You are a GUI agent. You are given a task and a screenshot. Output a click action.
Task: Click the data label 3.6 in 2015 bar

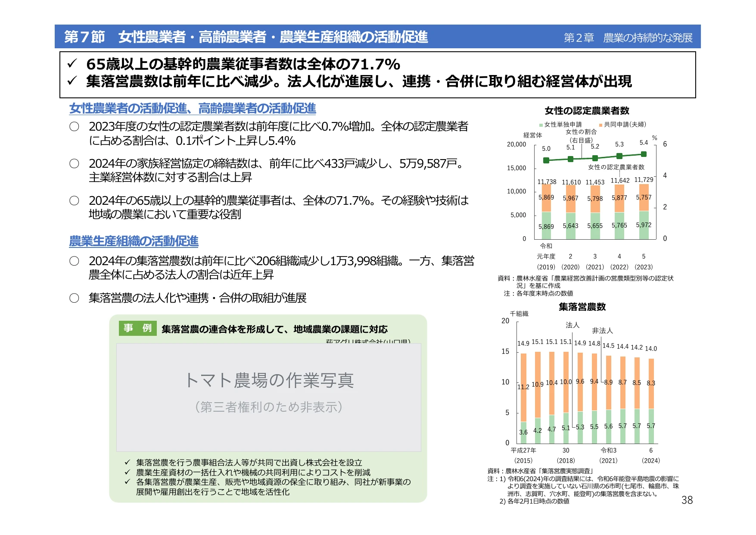pos(523,432)
